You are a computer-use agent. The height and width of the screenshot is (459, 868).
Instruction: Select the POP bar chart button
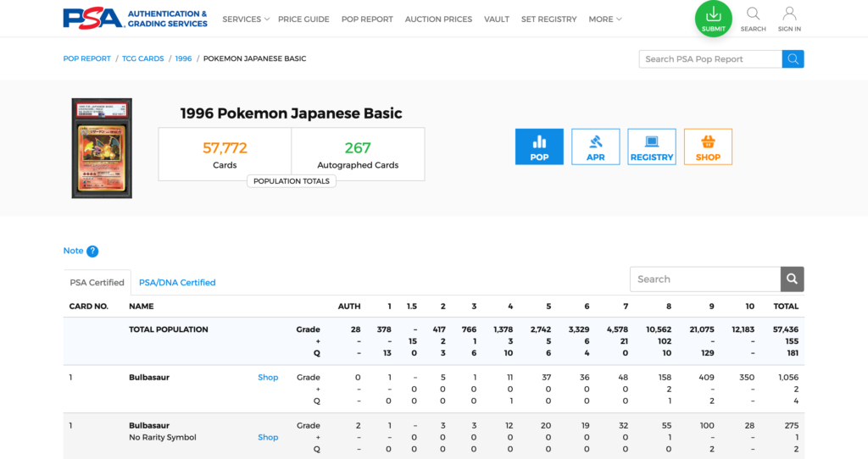point(539,147)
